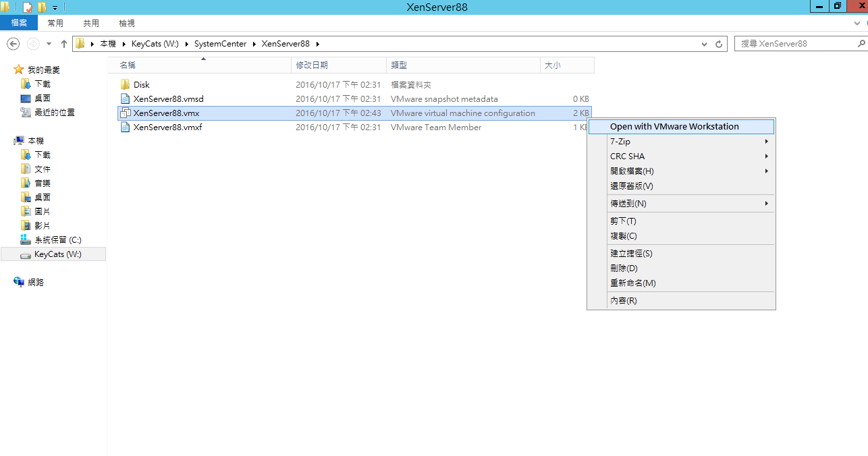
Task: Click the 本機 segment in the address bar
Action: [108, 44]
